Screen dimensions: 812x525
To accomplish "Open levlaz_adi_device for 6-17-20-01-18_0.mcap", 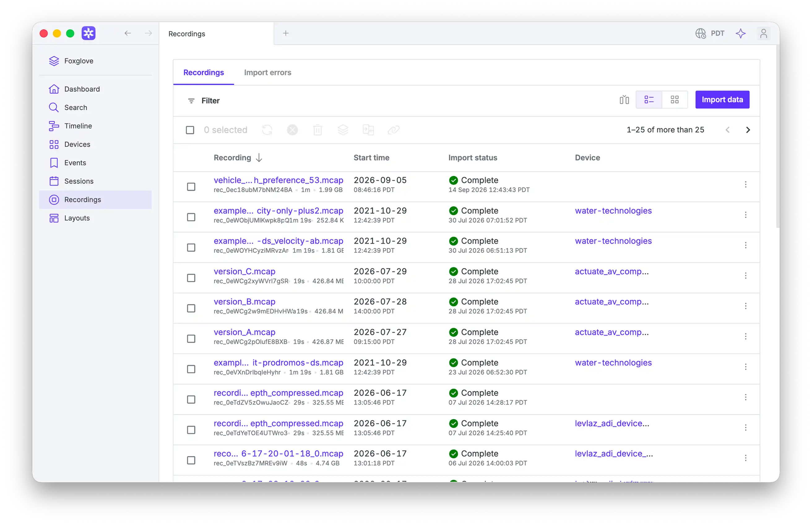I will pos(614,453).
